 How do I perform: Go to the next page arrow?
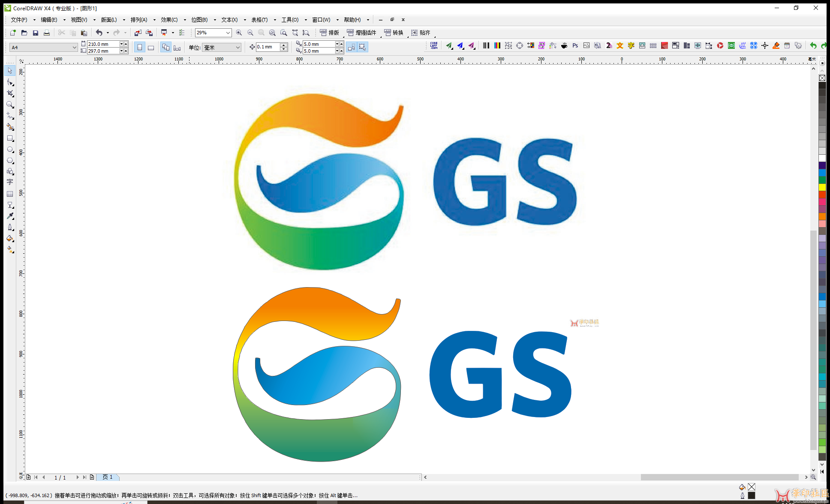tap(77, 477)
